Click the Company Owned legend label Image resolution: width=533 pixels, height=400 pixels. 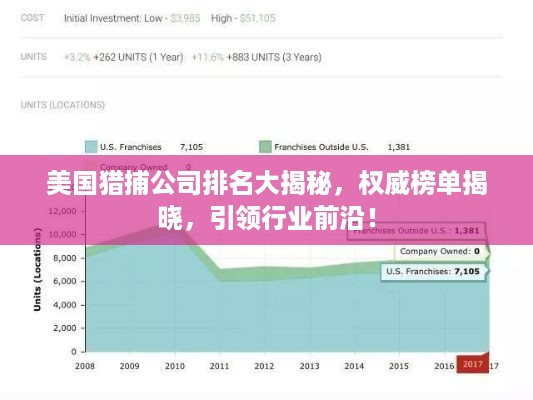point(134,167)
